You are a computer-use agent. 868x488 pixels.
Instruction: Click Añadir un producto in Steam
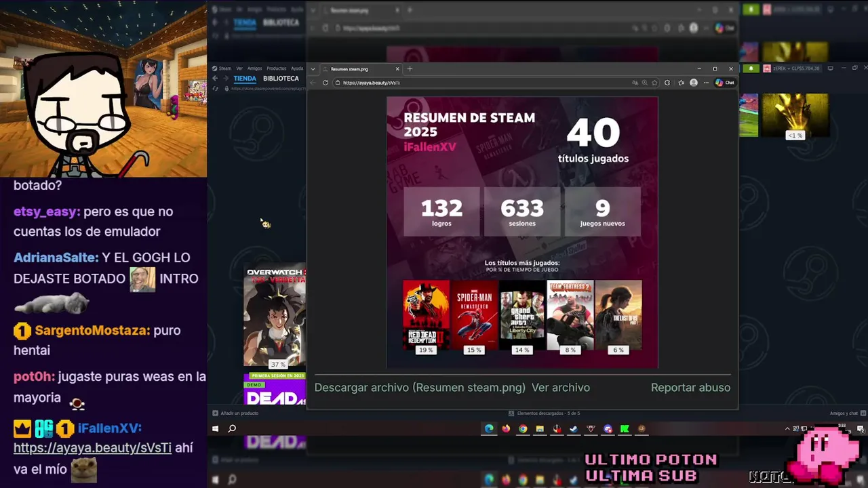pyautogui.click(x=235, y=413)
